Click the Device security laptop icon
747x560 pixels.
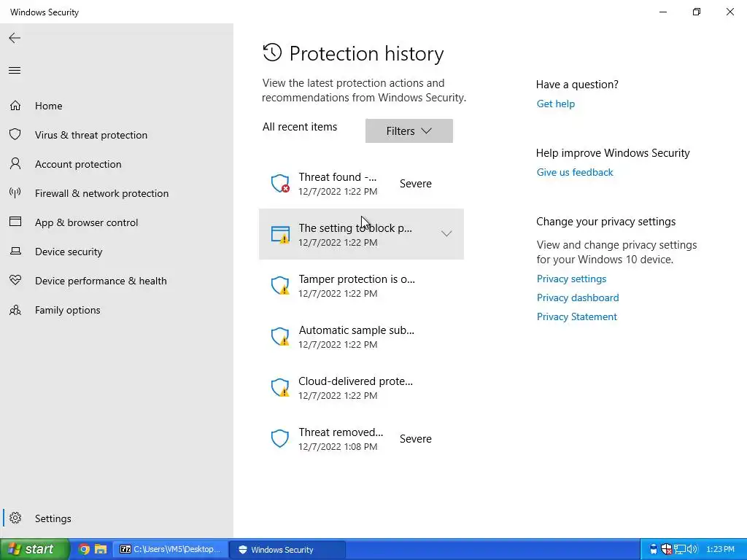pyautogui.click(x=15, y=251)
